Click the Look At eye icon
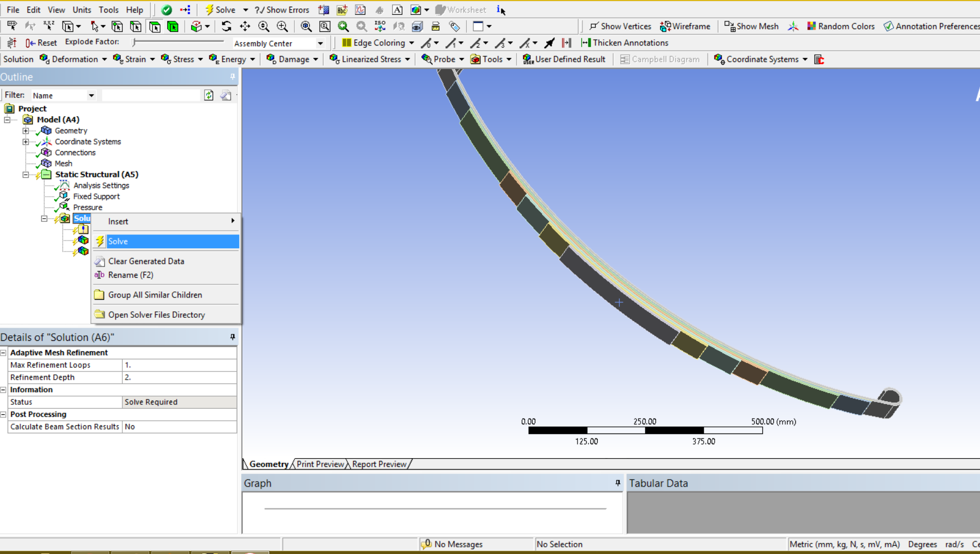The height and width of the screenshot is (554, 980). tap(417, 26)
